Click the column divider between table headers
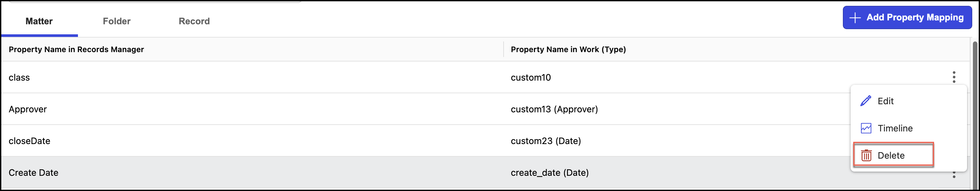This screenshot has height=191, width=980. tap(503, 50)
